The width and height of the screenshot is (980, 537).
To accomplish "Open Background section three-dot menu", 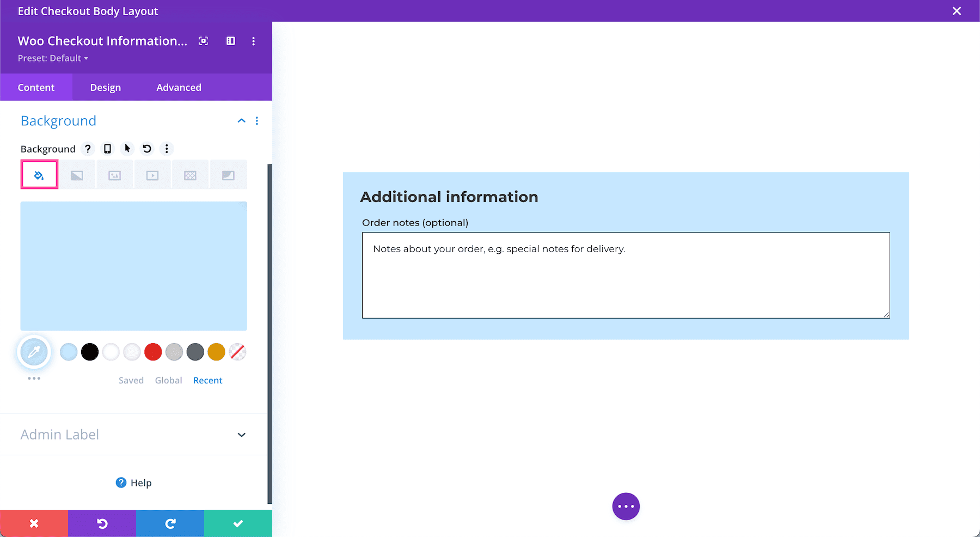I will point(257,121).
